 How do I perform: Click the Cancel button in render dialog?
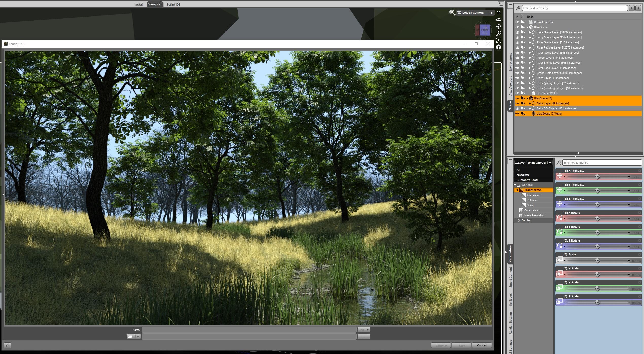click(481, 345)
